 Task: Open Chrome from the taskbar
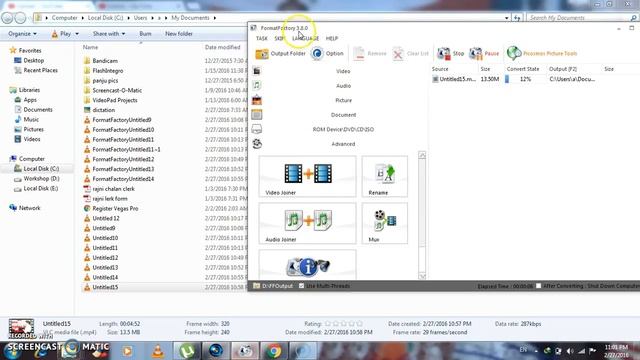(274, 351)
